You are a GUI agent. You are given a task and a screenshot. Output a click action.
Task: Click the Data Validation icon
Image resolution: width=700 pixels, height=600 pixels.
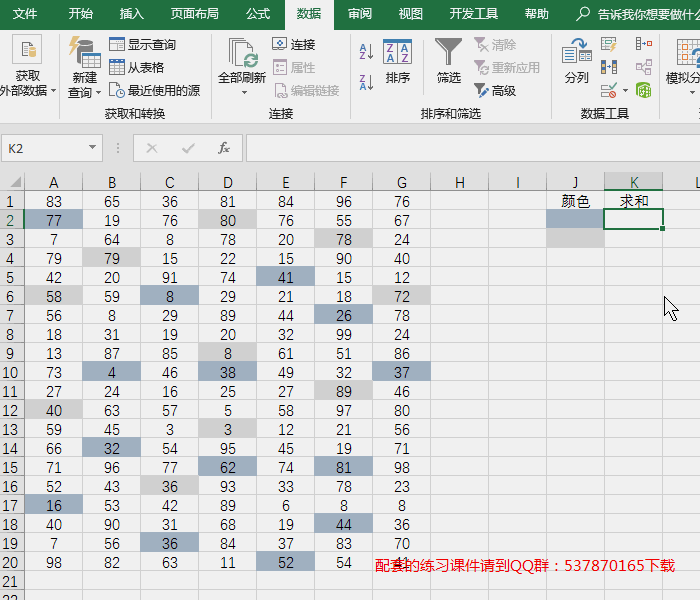pos(608,91)
